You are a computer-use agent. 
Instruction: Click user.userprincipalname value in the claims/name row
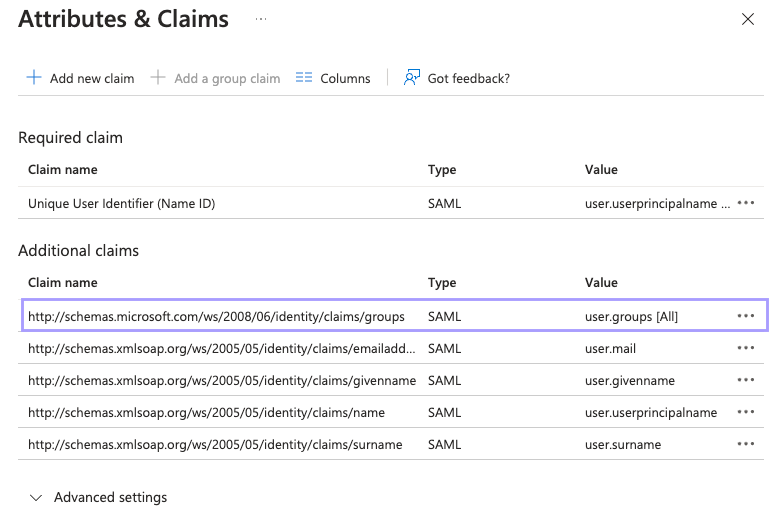651,413
